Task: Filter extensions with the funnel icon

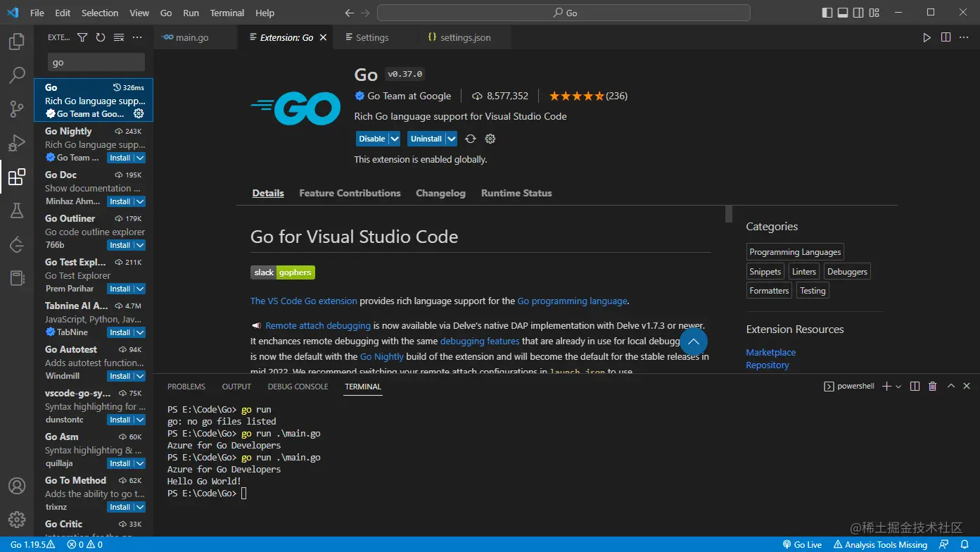Action: (82, 37)
